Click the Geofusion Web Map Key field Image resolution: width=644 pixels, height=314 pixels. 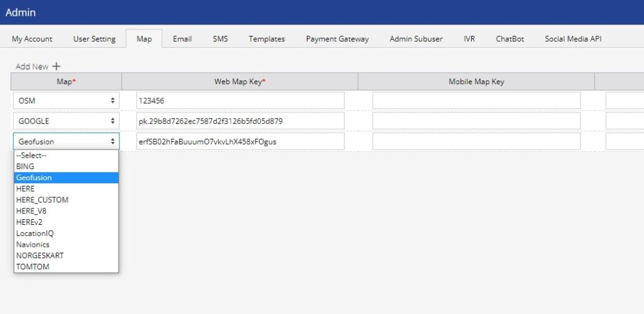coord(240,141)
